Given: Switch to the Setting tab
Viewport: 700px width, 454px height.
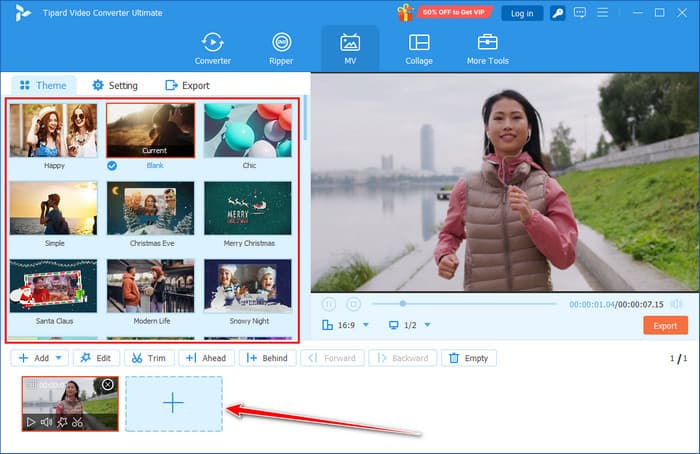Looking at the screenshot, I should [114, 86].
